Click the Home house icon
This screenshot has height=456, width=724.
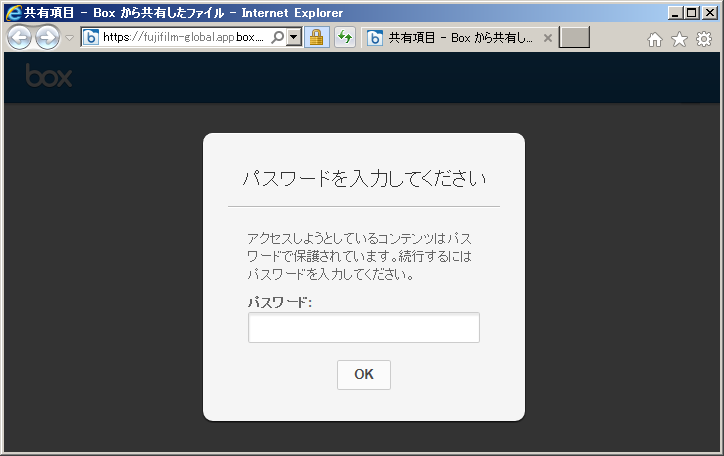coord(655,39)
